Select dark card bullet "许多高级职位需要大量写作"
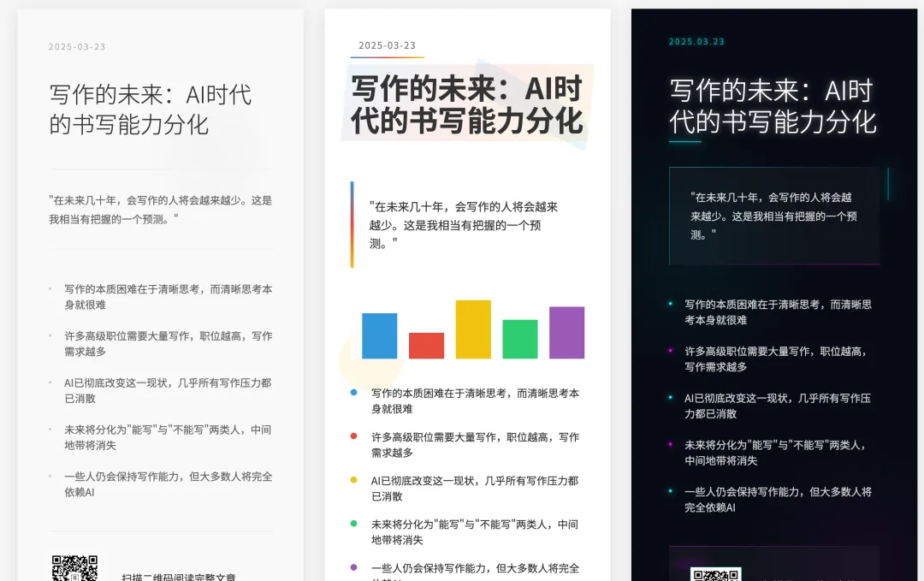This screenshot has height=581, width=924. [x=778, y=359]
